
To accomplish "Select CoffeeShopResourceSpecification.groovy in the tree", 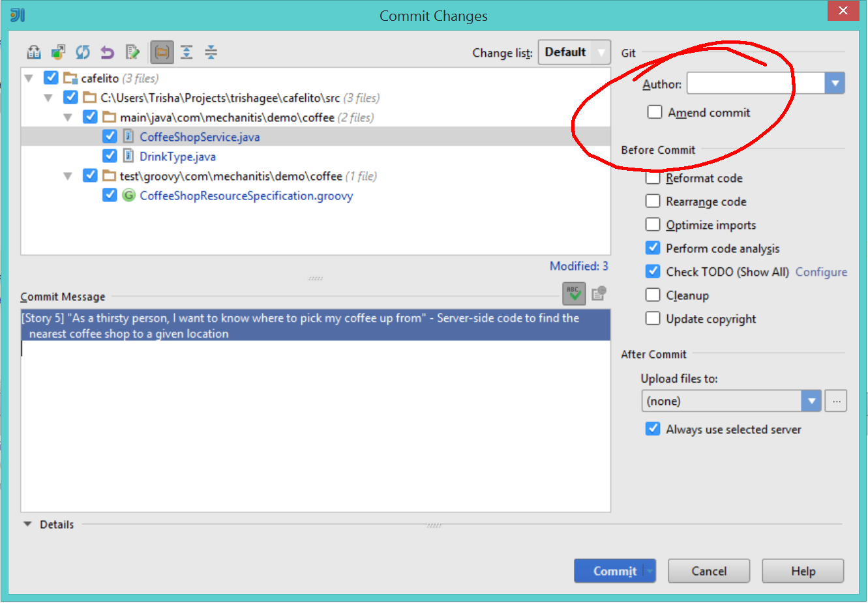I will tap(246, 195).
